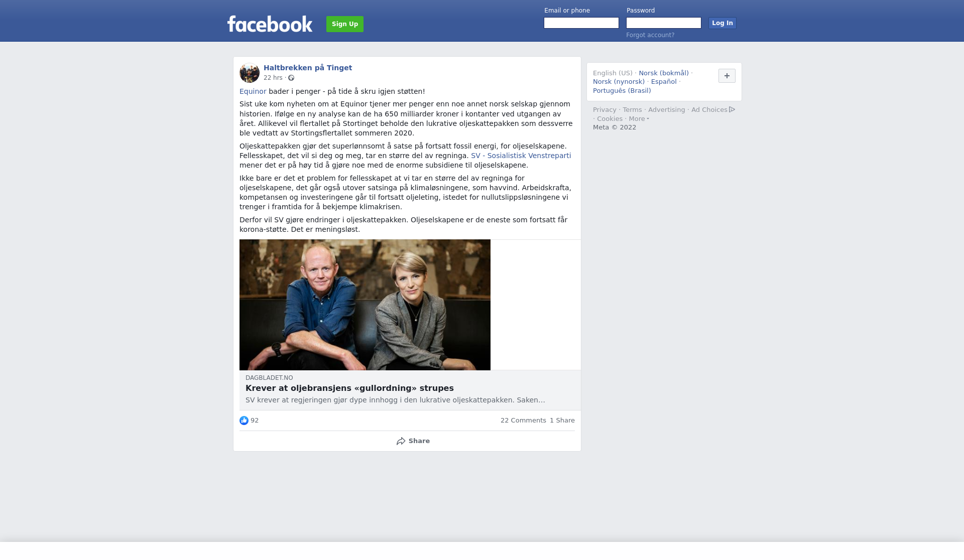Open the Privacy footer link
This screenshot has width=964, height=560.
605,110
